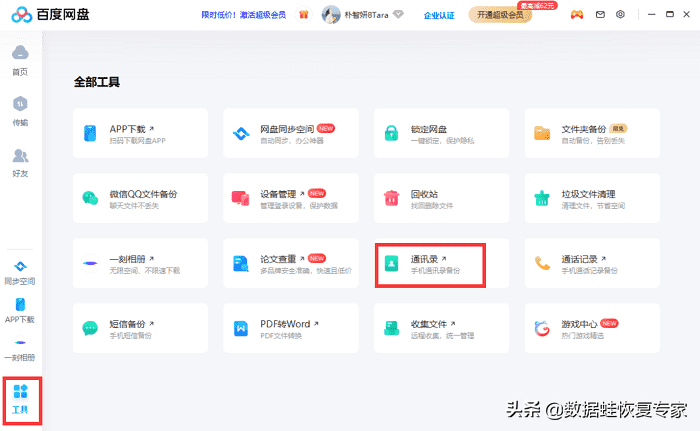Image resolution: width=700 pixels, height=431 pixels.
Task: Click the 锁定网盘 title text
Action: coord(429,129)
